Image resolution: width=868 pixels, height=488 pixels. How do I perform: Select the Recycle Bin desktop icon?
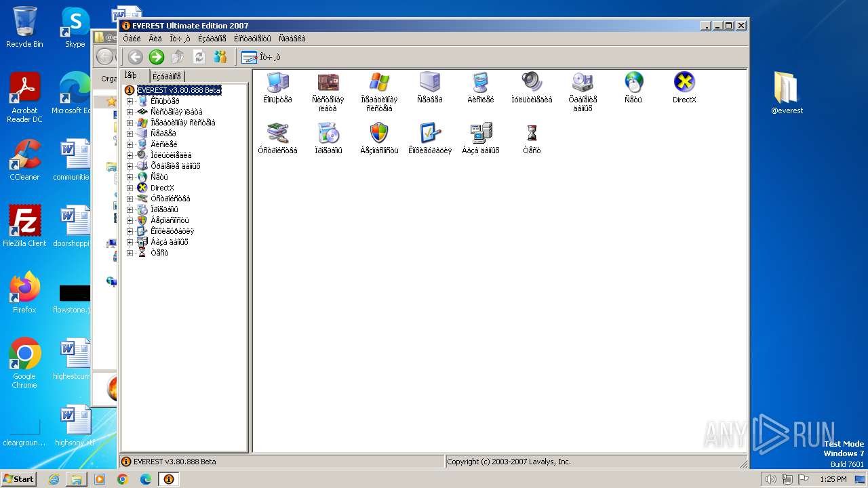tap(24, 27)
